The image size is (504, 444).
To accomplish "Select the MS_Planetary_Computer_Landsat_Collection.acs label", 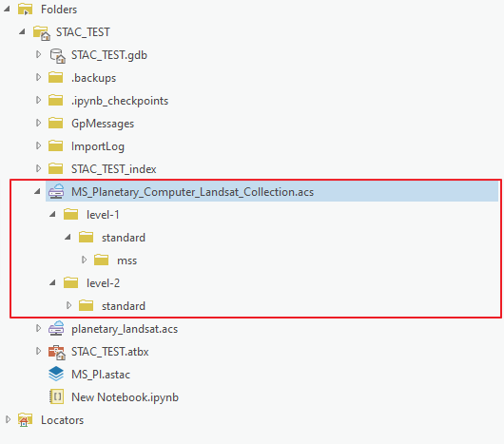I will 192,192.
